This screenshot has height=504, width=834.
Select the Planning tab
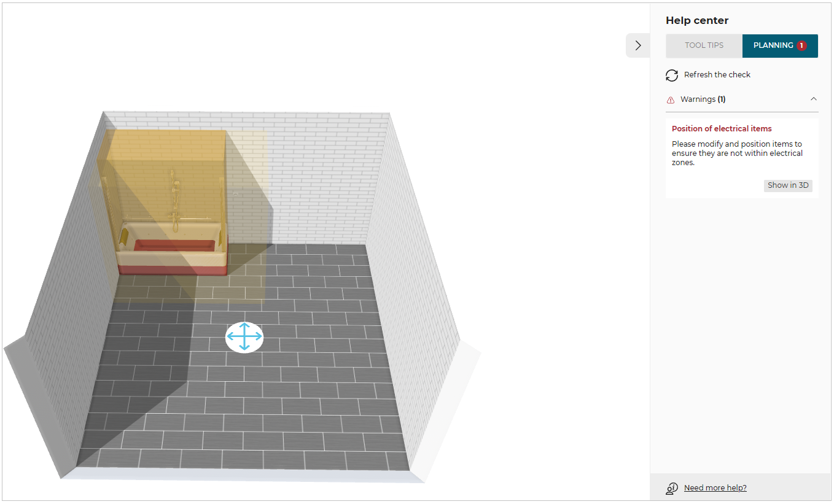(773, 45)
